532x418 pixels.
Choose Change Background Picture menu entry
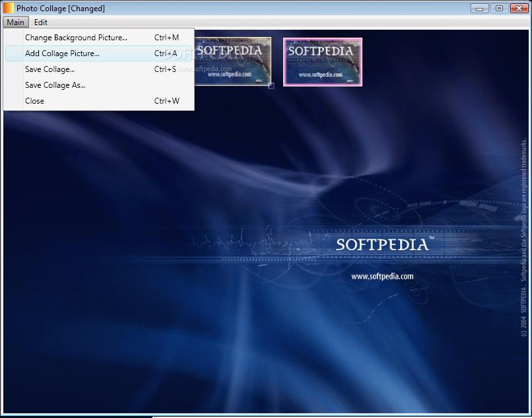pos(99,38)
